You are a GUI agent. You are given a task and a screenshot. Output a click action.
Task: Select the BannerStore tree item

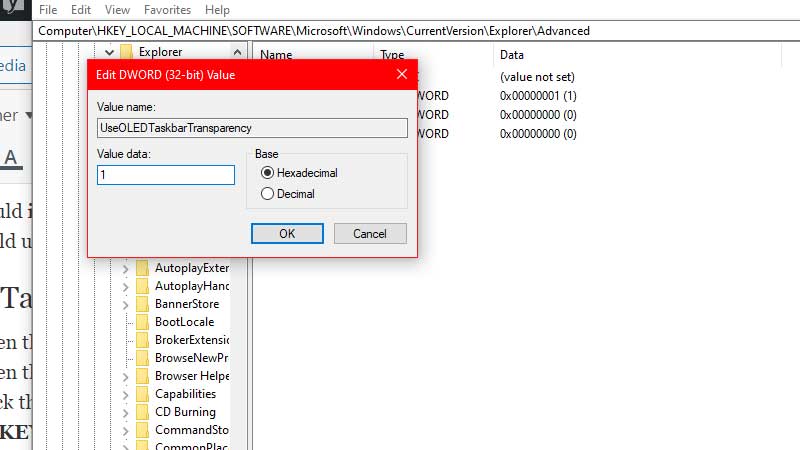click(187, 304)
